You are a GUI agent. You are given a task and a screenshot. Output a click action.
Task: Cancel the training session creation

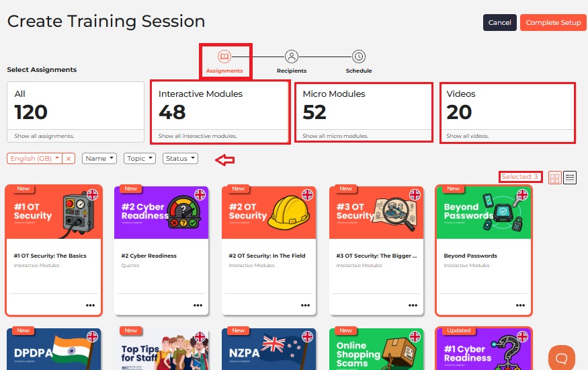click(499, 22)
